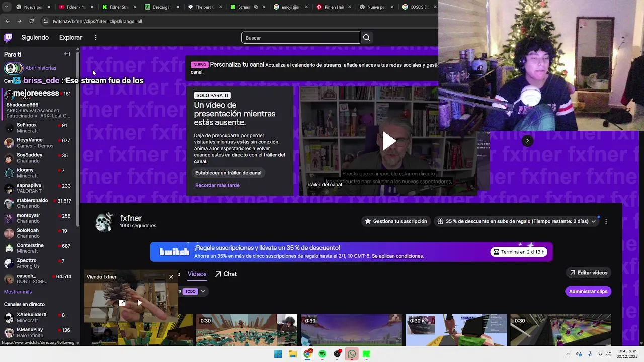Click Establecer un tráiler del canal
Image resolution: width=644 pixels, height=362 pixels.
pyautogui.click(x=228, y=173)
